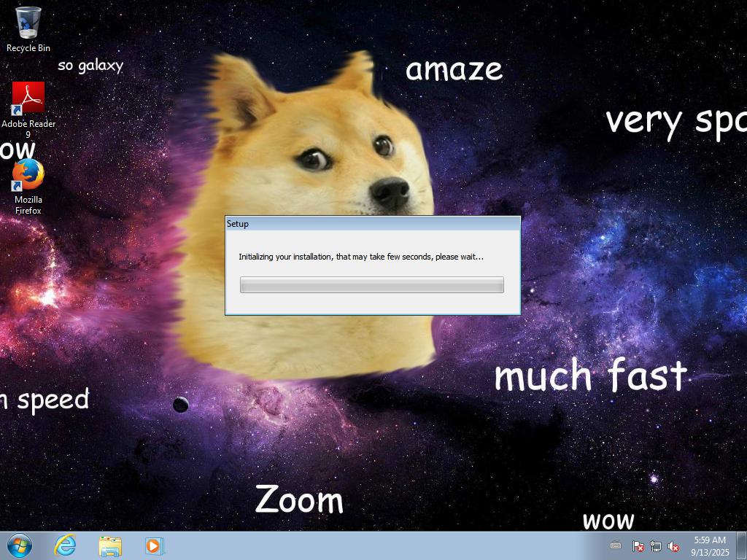
Task: Click the "Initializing your installation" message text
Action: (x=360, y=257)
